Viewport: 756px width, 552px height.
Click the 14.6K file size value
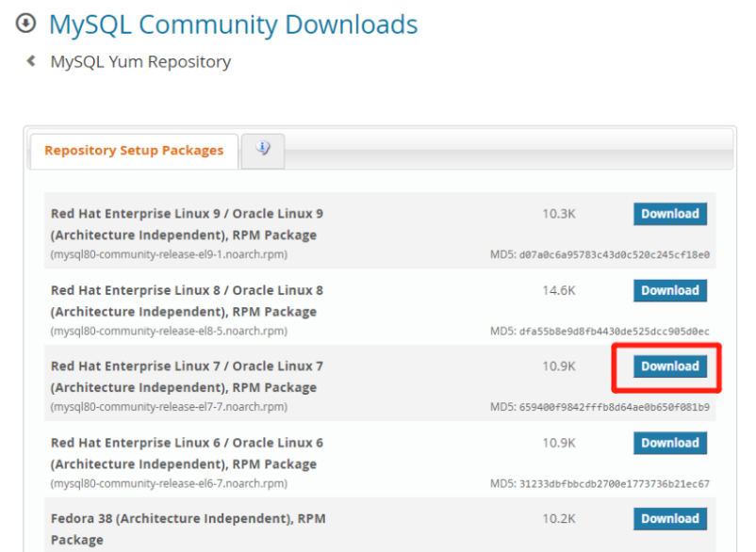559,290
